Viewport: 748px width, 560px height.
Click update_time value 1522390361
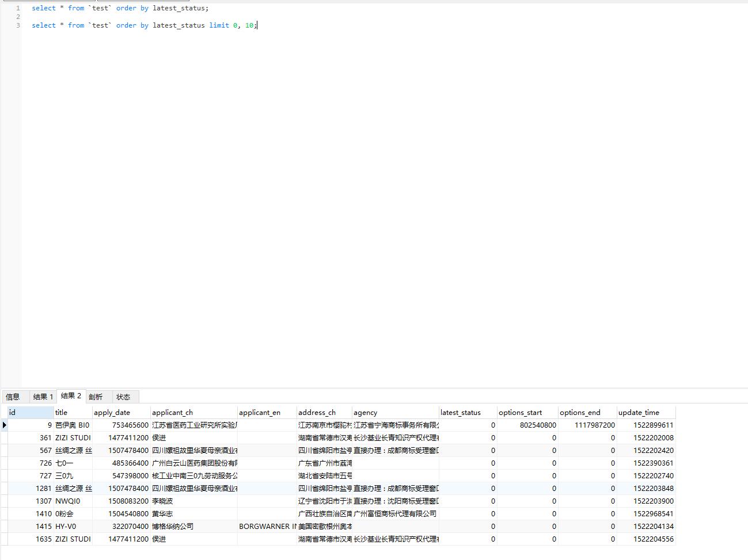[x=646, y=463]
